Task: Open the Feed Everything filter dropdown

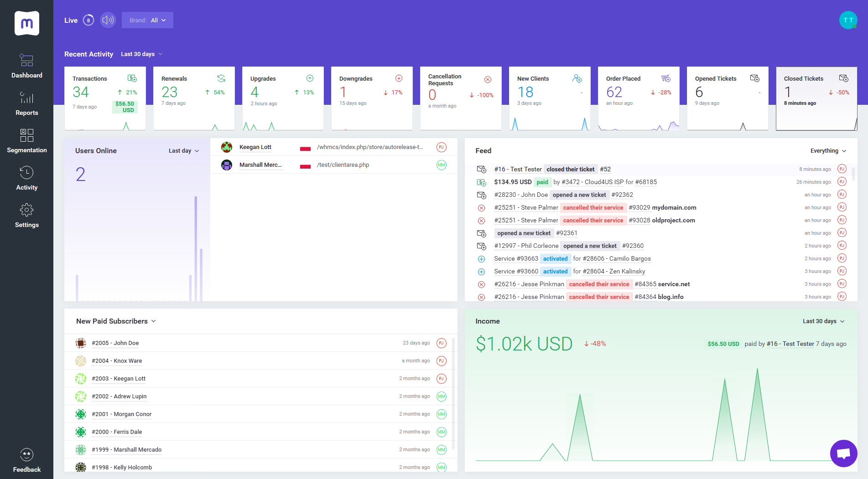Action: click(x=828, y=151)
